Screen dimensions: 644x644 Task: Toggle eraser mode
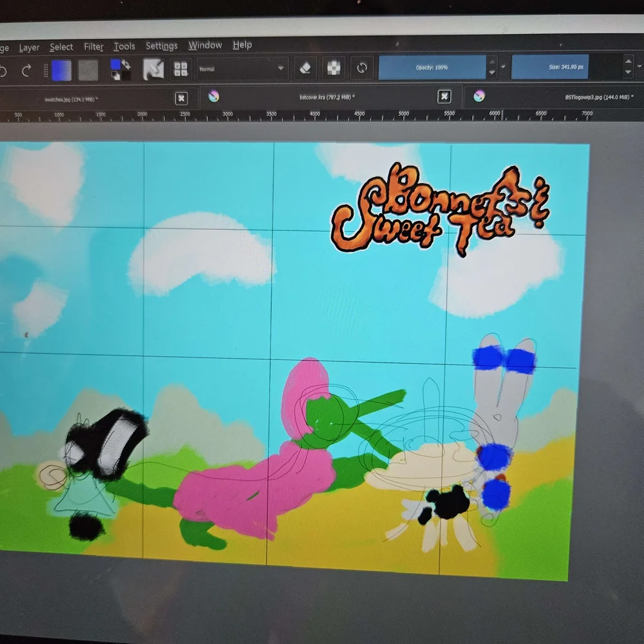tap(305, 68)
